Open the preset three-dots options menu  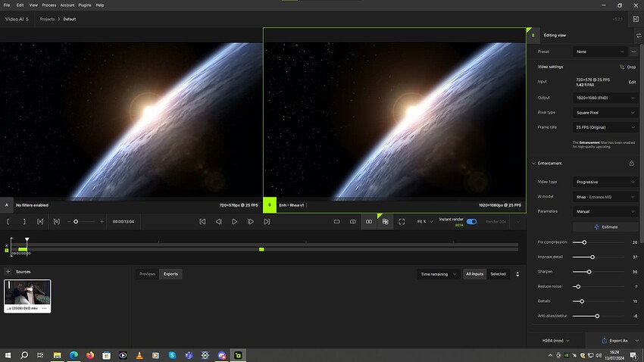pyautogui.click(x=633, y=51)
